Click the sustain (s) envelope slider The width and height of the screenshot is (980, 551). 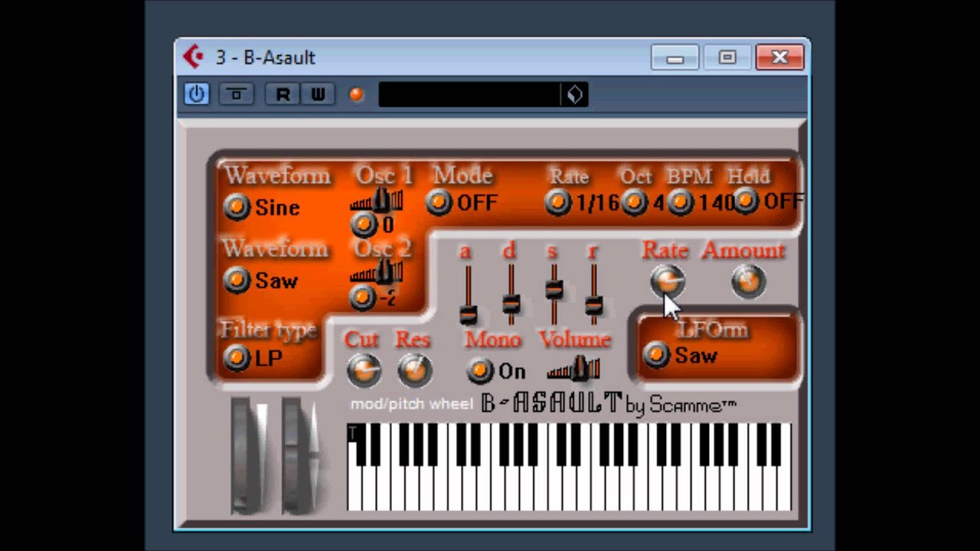coord(554,295)
